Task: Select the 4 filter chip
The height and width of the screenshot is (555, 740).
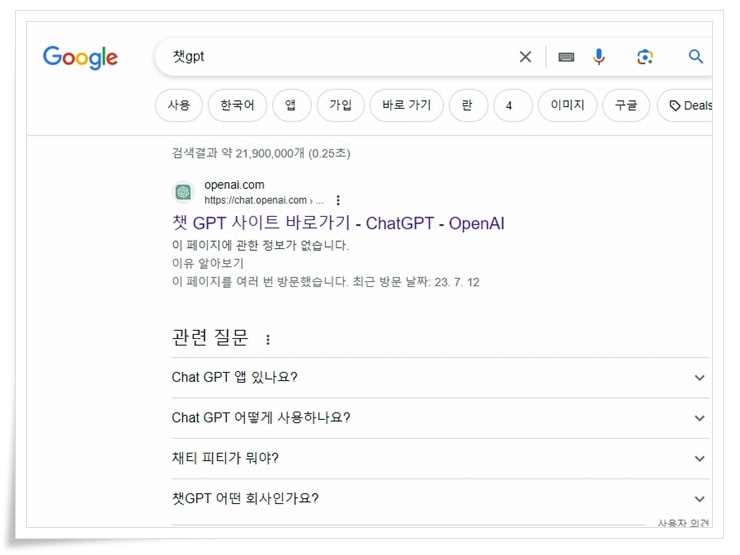Action: 513,105
